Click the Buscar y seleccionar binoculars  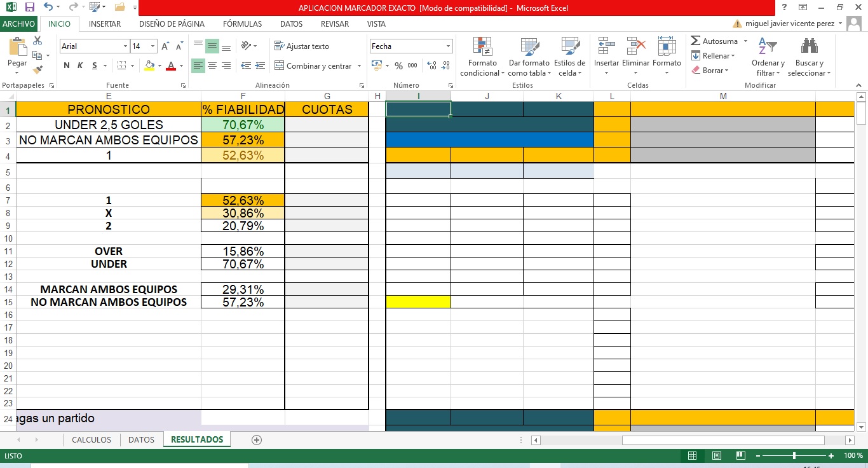[809, 47]
